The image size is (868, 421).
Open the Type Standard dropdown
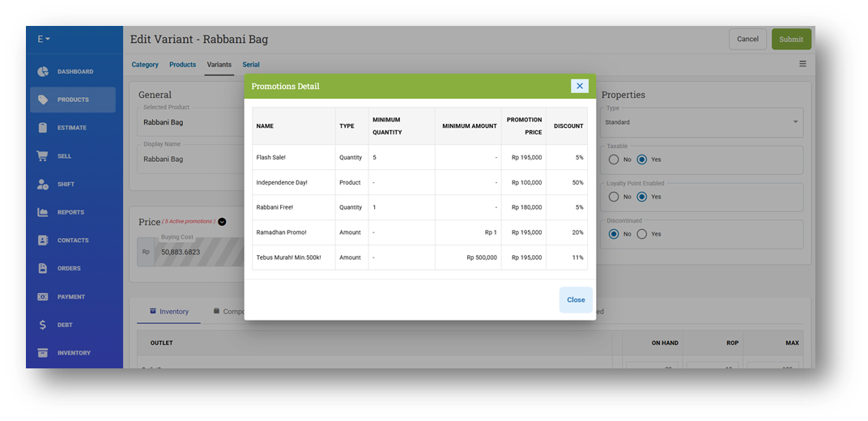click(701, 122)
